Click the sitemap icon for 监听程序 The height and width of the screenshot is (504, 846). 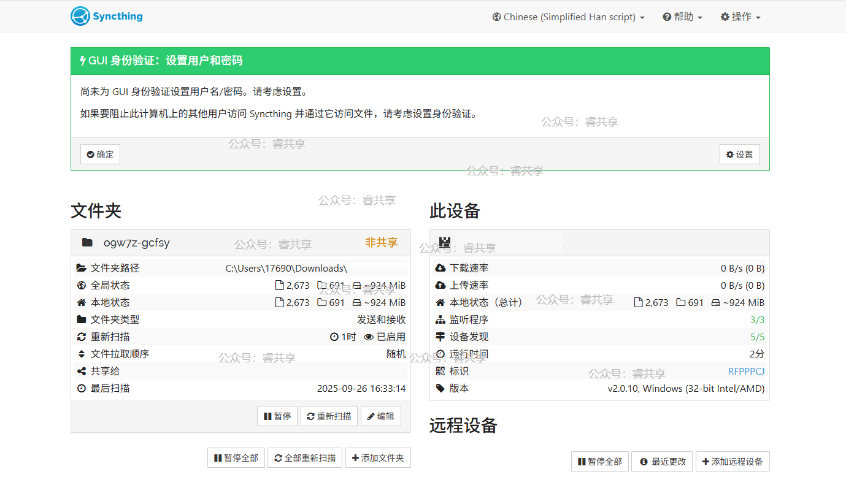[x=440, y=319]
